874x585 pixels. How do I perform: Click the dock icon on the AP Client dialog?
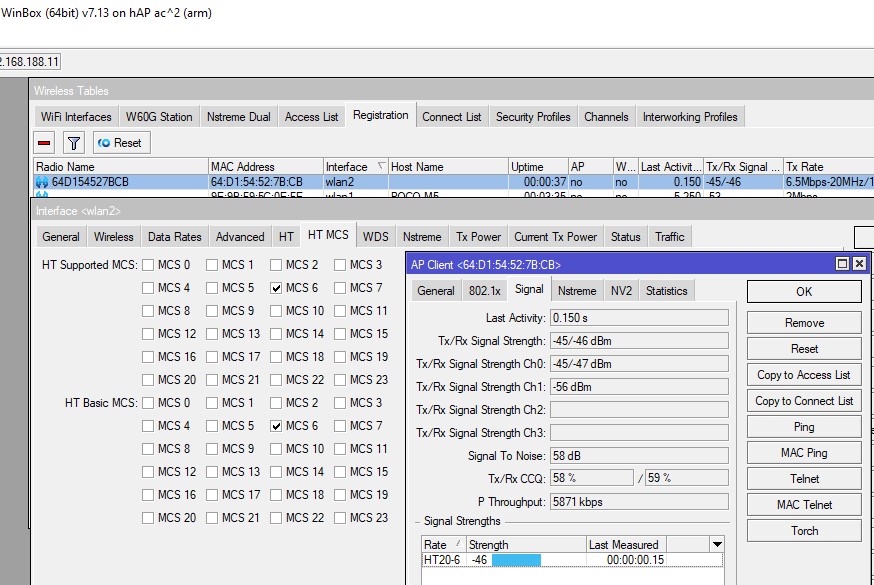(x=841, y=263)
